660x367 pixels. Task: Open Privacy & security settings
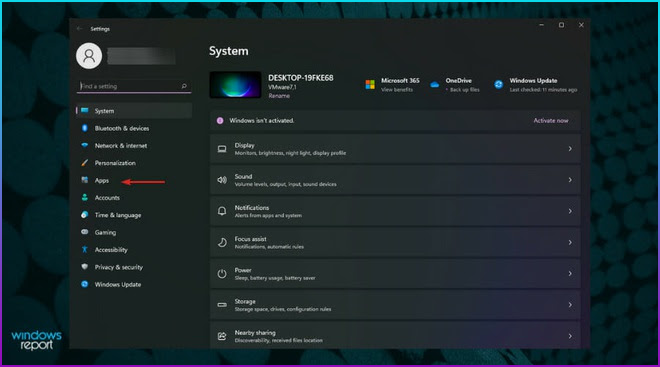[x=134, y=267]
